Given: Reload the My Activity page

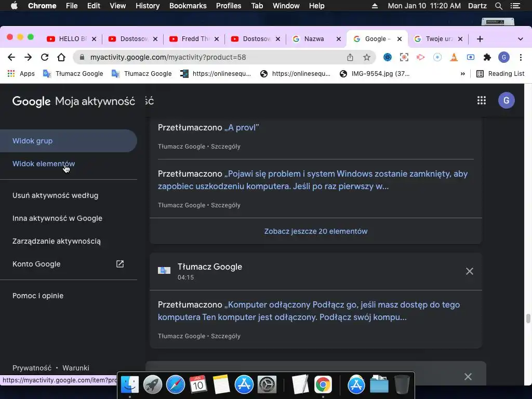Looking at the screenshot, I should tap(45, 57).
